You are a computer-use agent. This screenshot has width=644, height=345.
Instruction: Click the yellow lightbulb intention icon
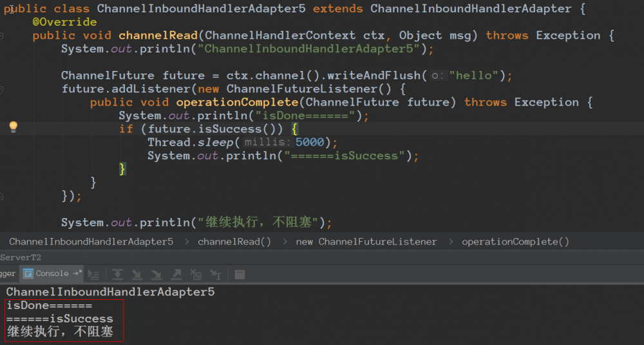click(13, 126)
